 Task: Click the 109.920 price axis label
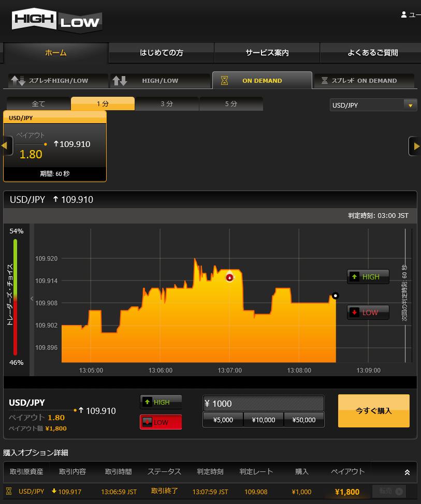(46, 258)
